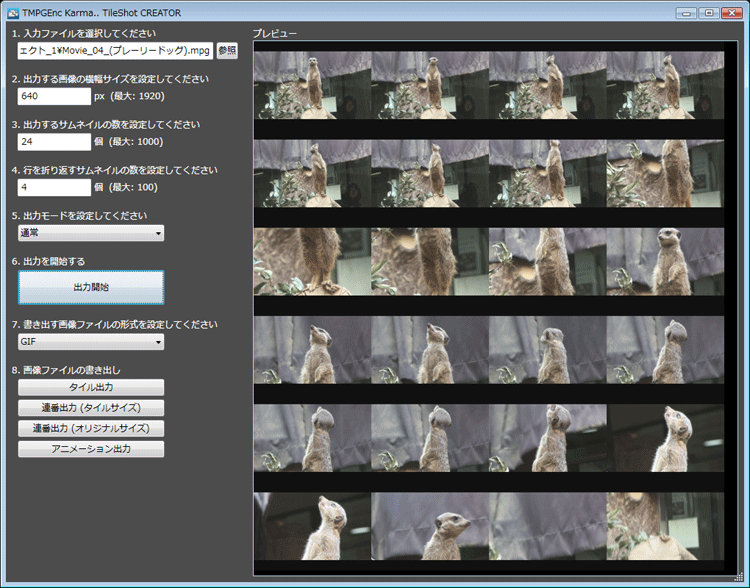The height and width of the screenshot is (588, 750).
Task: Click the 参照 browse button
Action: tap(227, 50)
